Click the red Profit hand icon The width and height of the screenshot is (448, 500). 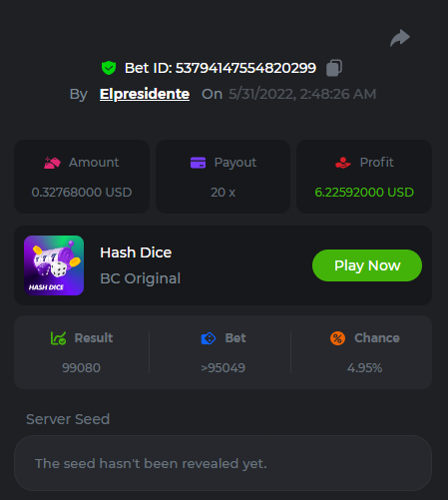coord(343,163)
